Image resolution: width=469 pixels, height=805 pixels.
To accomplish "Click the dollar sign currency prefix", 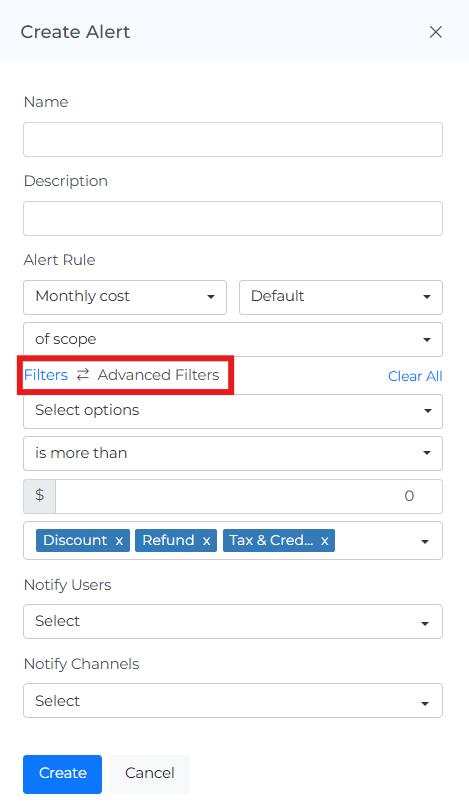I will coord(40,496).
